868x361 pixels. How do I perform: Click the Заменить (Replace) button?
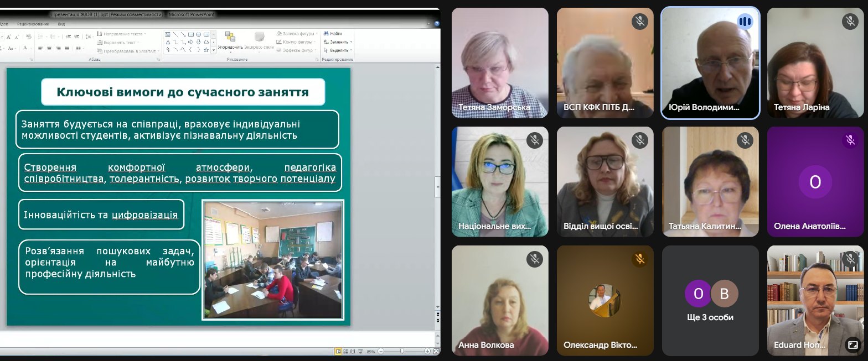339,42
